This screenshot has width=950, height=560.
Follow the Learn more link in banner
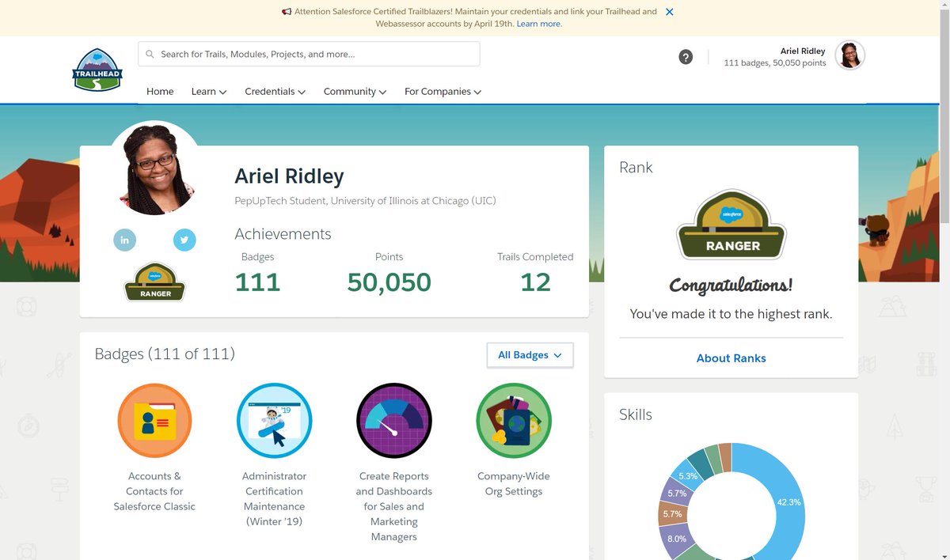coord(539,24)
